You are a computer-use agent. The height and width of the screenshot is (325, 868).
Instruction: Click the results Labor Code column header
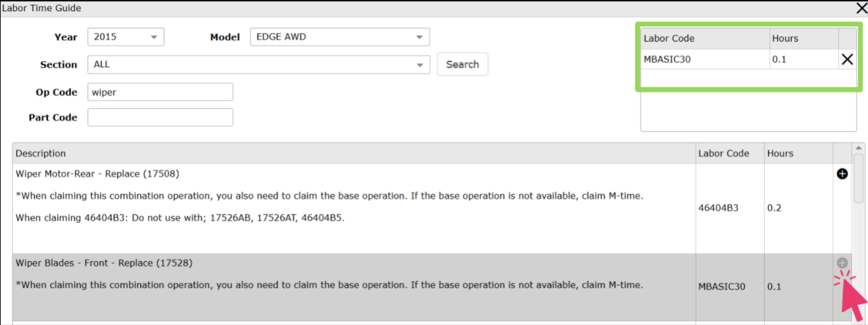730,153
